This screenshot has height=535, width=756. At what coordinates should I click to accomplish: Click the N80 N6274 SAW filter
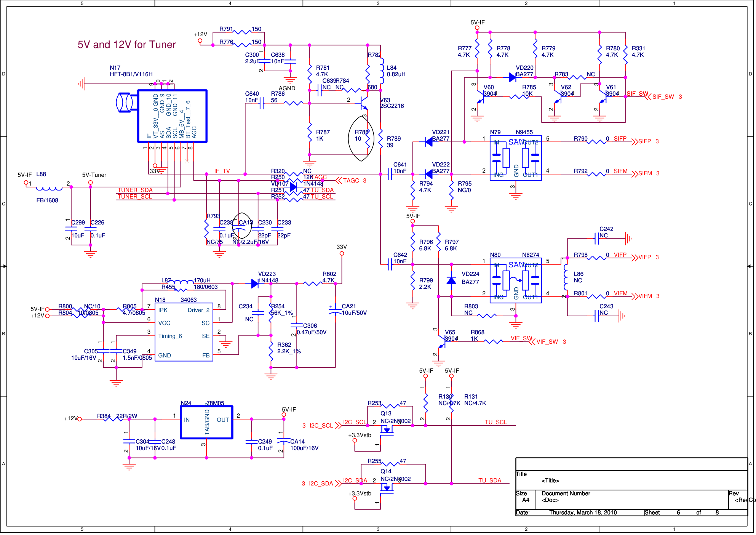point(516,280)
